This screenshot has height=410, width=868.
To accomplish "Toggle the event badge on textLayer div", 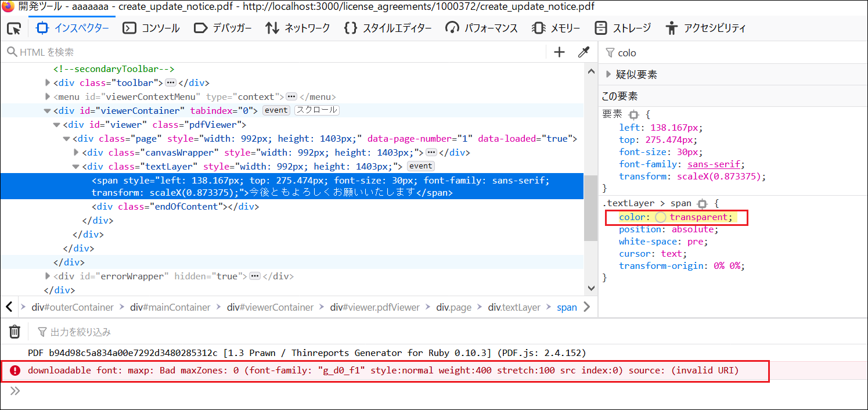I will click(x=420, y=166).
